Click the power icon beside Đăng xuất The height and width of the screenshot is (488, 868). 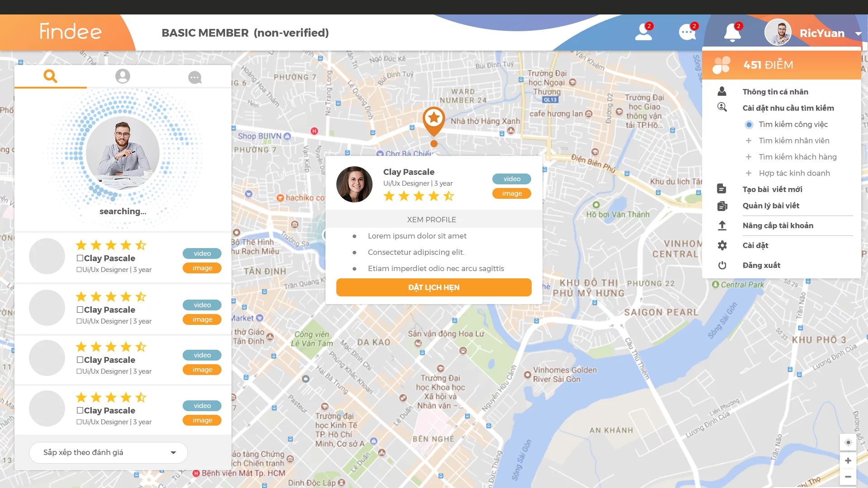(x=722, y=265)
